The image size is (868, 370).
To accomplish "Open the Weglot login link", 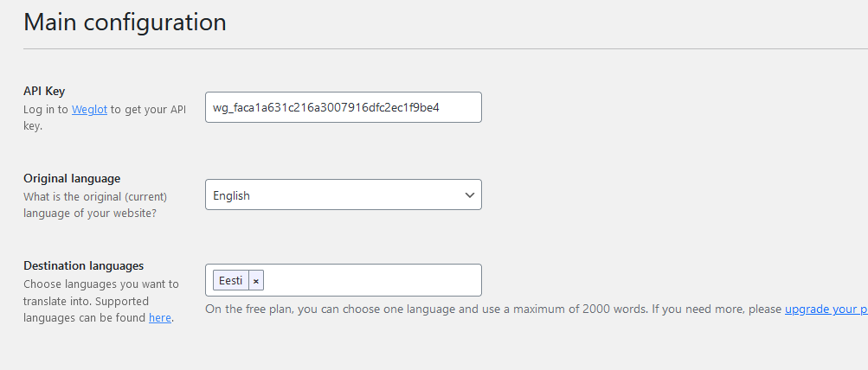I will 89,110.
